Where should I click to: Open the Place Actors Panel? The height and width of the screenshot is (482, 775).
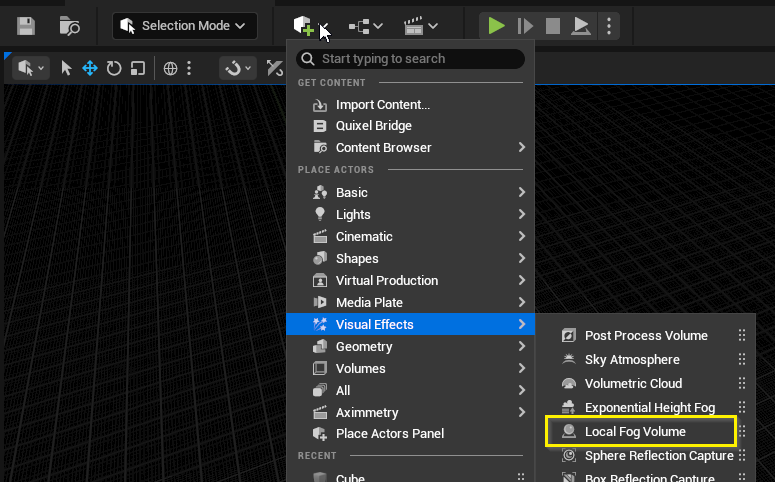tap(389, 433)
